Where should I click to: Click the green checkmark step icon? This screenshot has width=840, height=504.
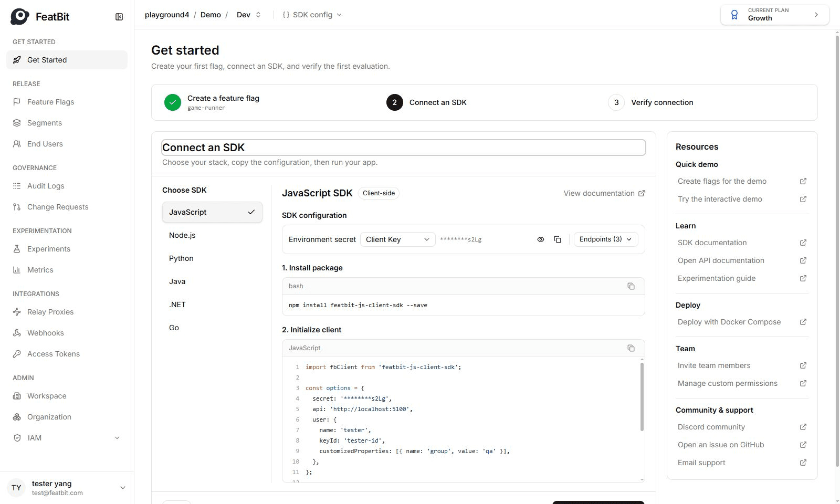point(173,102)
